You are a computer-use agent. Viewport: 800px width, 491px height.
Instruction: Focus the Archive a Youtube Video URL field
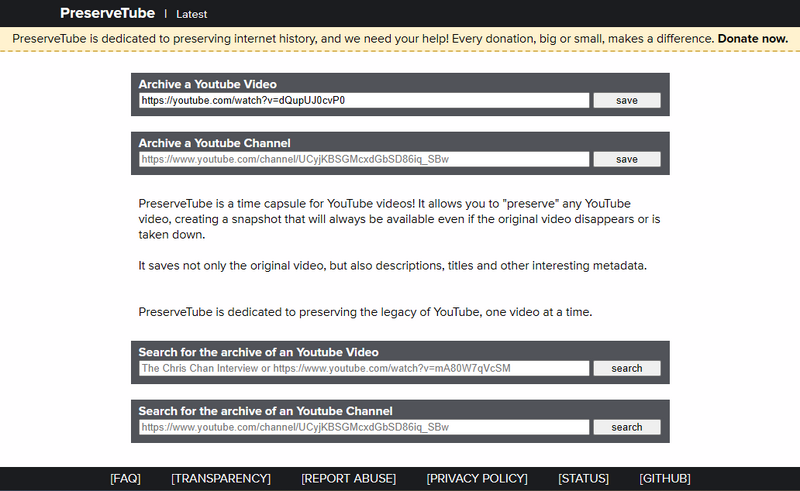pyautogui.click(x=364, y=101)
